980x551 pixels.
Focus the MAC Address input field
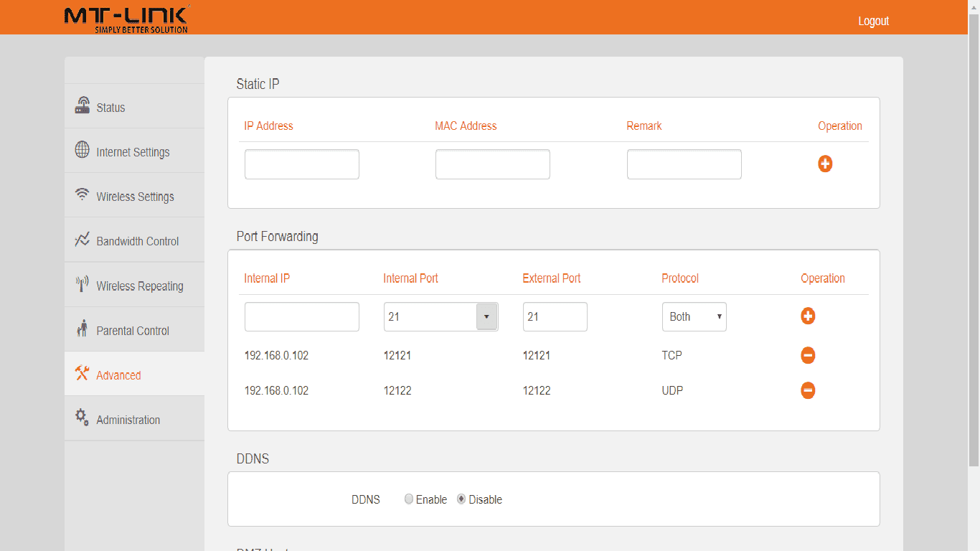coord(493,164)
